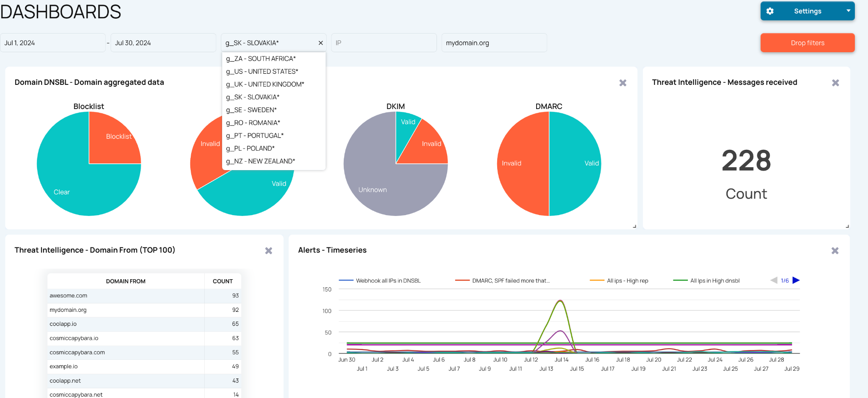Image resolution: width=868 pixels, height=398 pixels.
Task: Toggle Webhook all IPs in DNSBL legend series
Action: click(380, 280)
